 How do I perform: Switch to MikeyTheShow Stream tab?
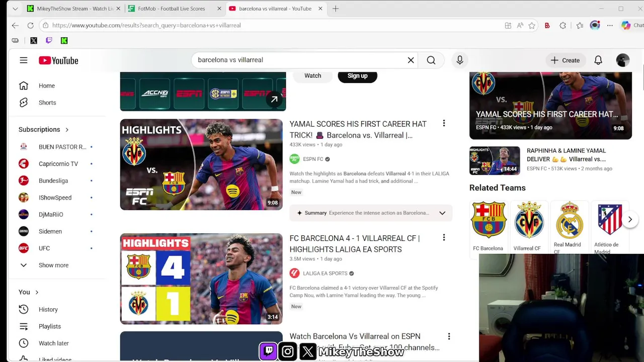74,9
